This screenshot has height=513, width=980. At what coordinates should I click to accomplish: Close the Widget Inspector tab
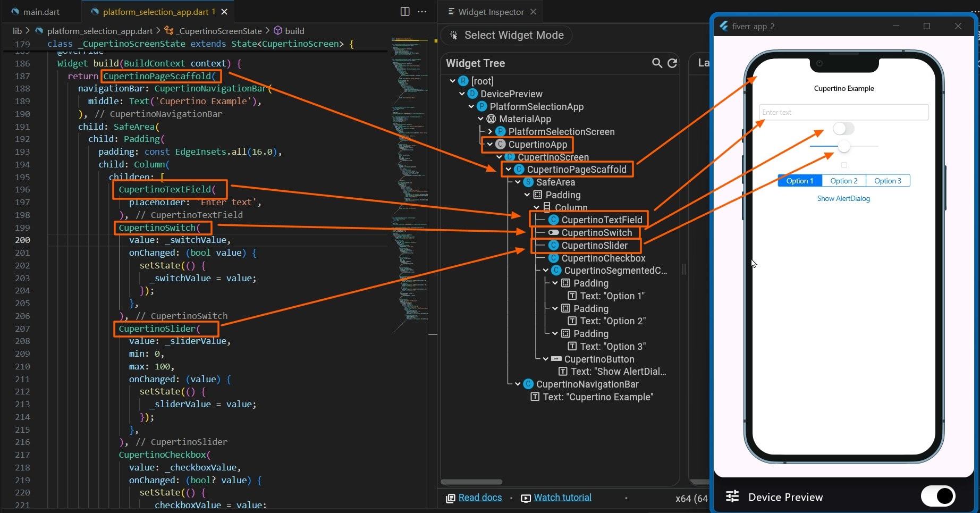[x=533, y=12]
